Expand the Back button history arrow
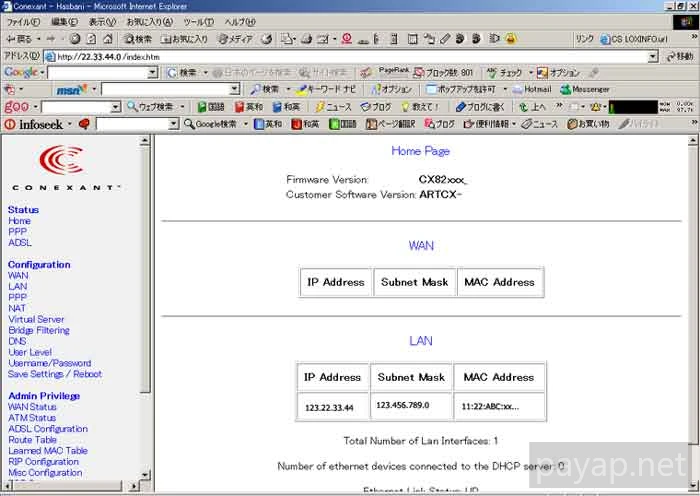The width and height of the screenshot is (700, 496). click(x=38, y=39)
